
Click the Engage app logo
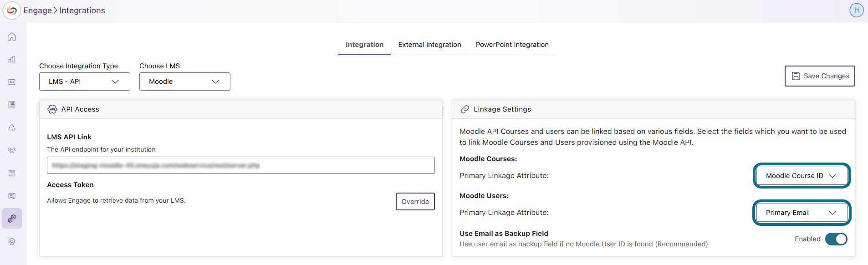[x=12, y=10]
